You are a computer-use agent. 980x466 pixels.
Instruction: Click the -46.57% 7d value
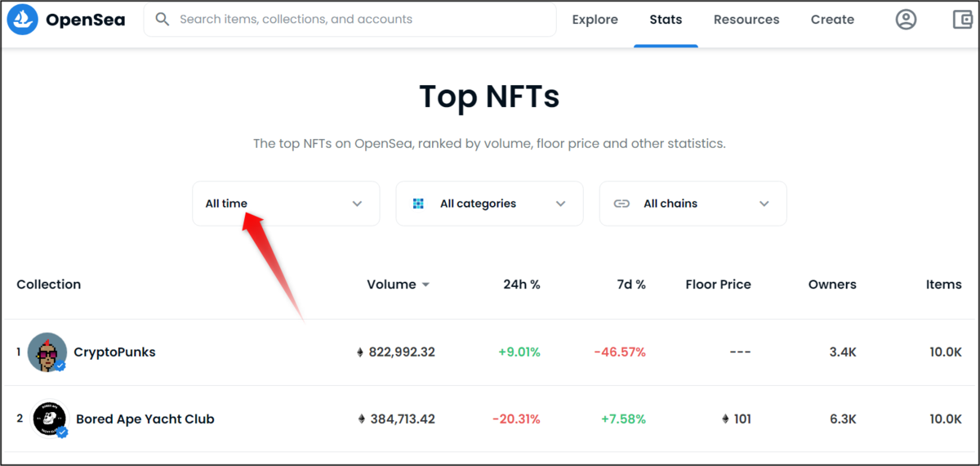pyautogui.click(x=620, y=352)
